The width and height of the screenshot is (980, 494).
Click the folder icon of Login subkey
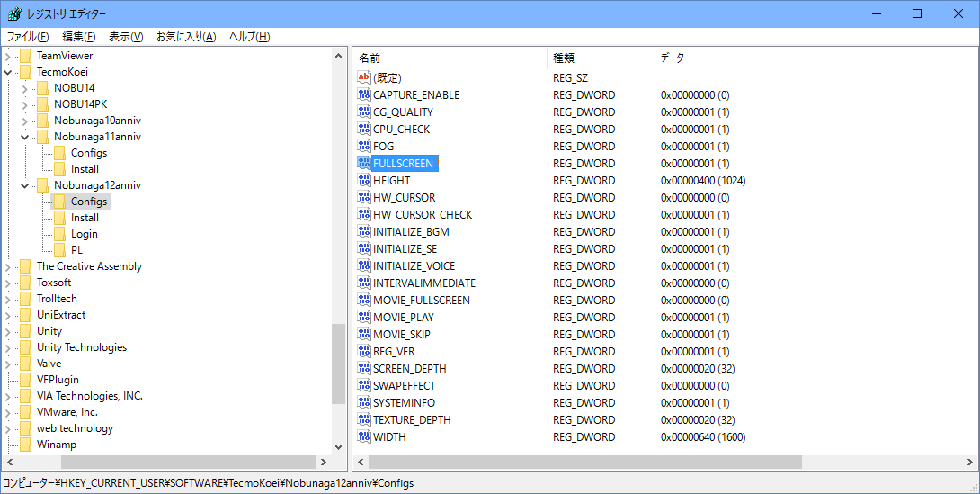coord(60,234)
